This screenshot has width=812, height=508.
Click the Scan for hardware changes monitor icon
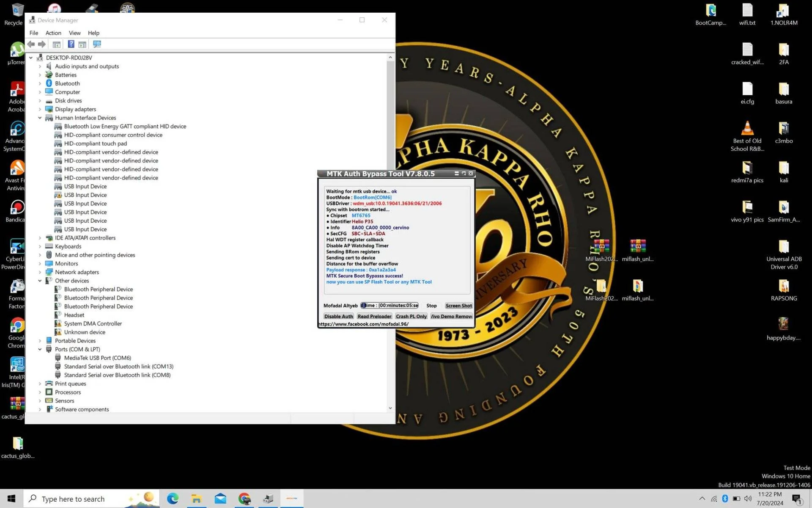coord(97,44)
